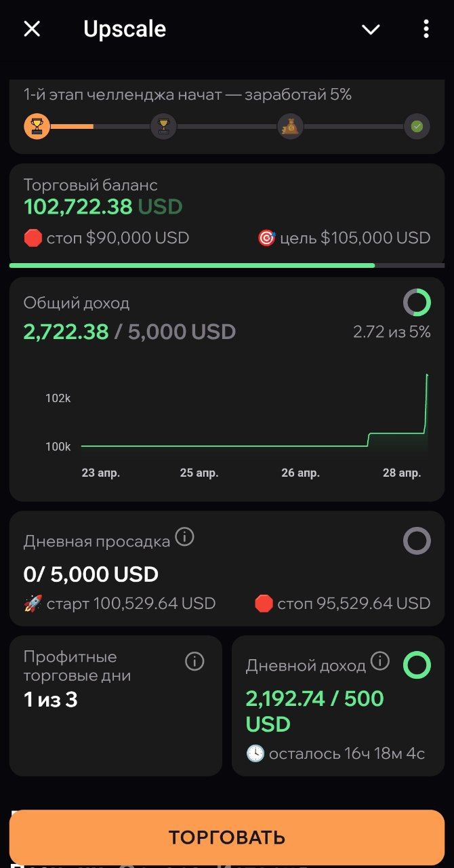Tap the second-stage trophy icon
The width and height of the screenshot is (454, 868).
[163, 126]
